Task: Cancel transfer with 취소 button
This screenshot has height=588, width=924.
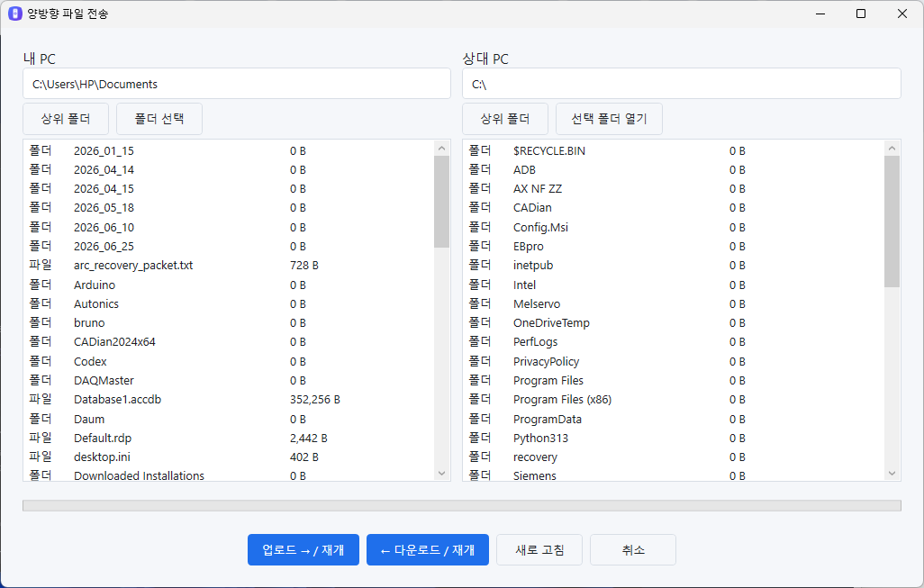Action: [x=633, y=549]
